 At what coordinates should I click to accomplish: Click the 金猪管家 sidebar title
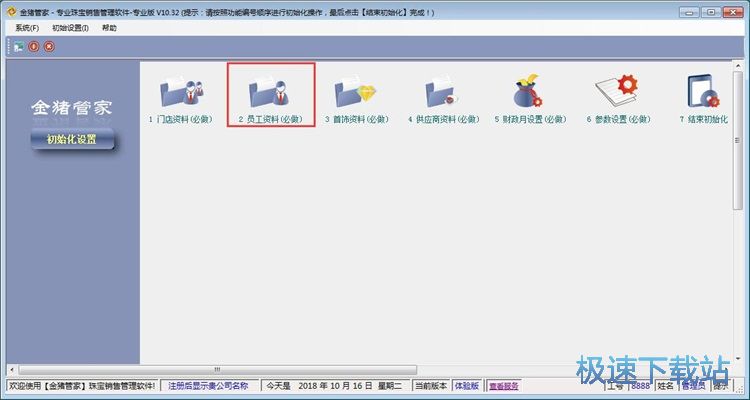[x=72, y=108]
